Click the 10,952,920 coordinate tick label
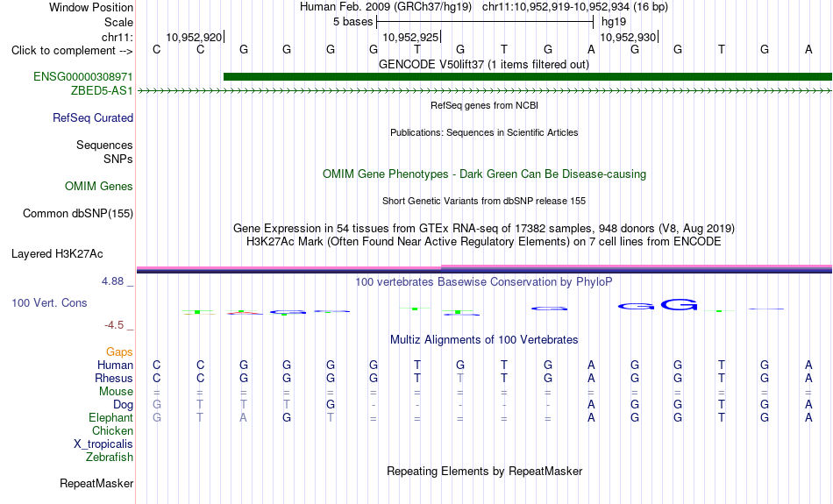Image resolution: width=833 pixels, height=504 pixels. click(x=194, y=37)
